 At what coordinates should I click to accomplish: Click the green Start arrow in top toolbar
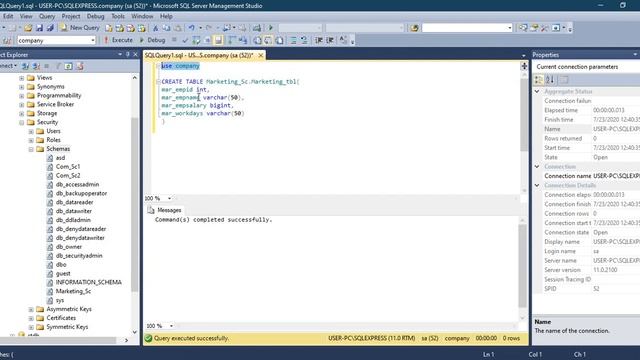271,28
